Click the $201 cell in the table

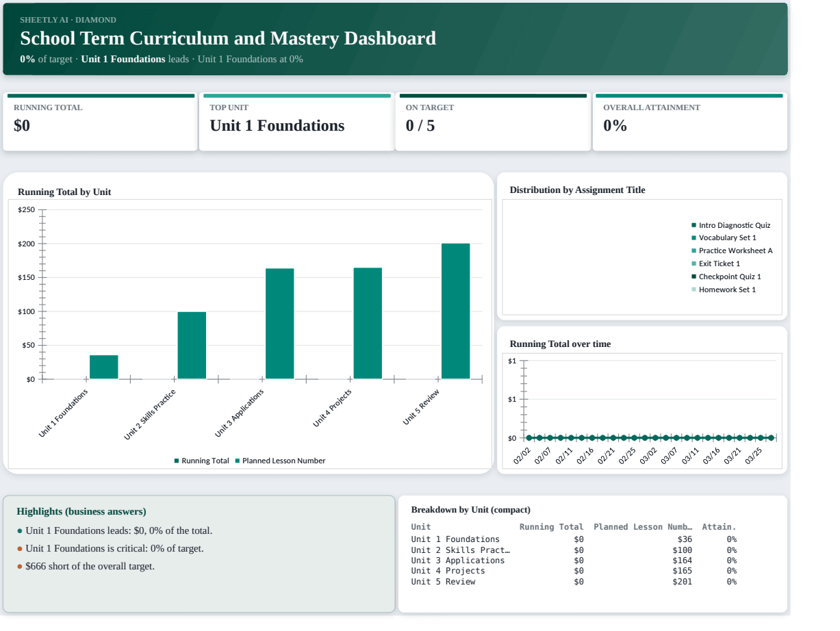(682, 582)
